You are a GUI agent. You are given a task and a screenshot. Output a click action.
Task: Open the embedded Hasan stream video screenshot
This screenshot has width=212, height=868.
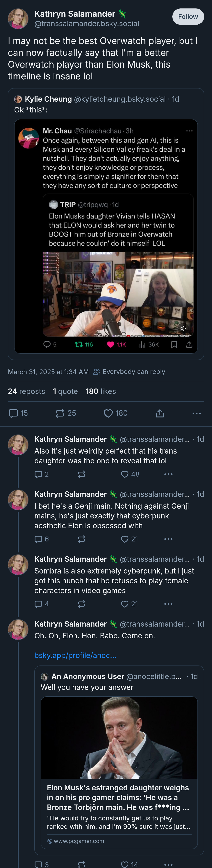[118, 294]
